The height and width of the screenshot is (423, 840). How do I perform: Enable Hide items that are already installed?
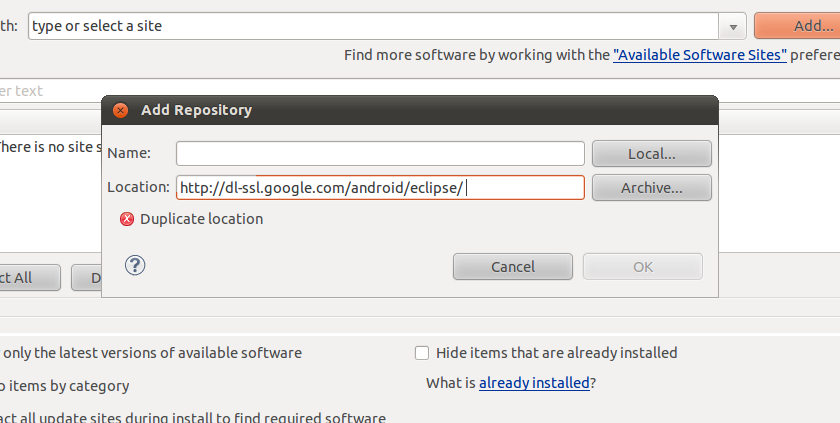[422, 353]
